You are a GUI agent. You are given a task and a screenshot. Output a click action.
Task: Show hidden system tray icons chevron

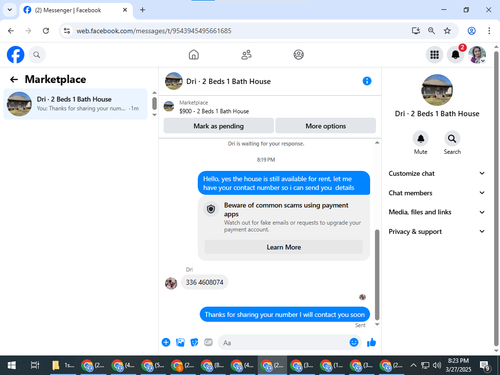coord(413,365)
